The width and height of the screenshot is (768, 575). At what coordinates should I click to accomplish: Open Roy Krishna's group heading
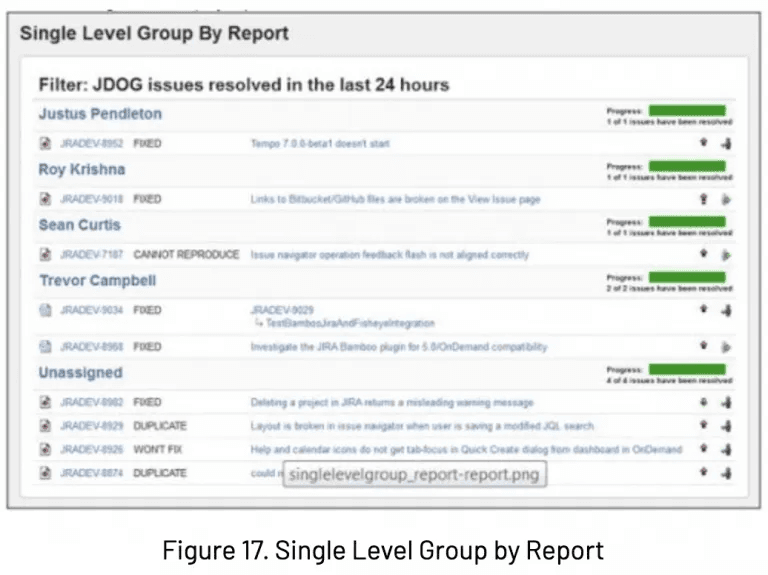[82, 169]
